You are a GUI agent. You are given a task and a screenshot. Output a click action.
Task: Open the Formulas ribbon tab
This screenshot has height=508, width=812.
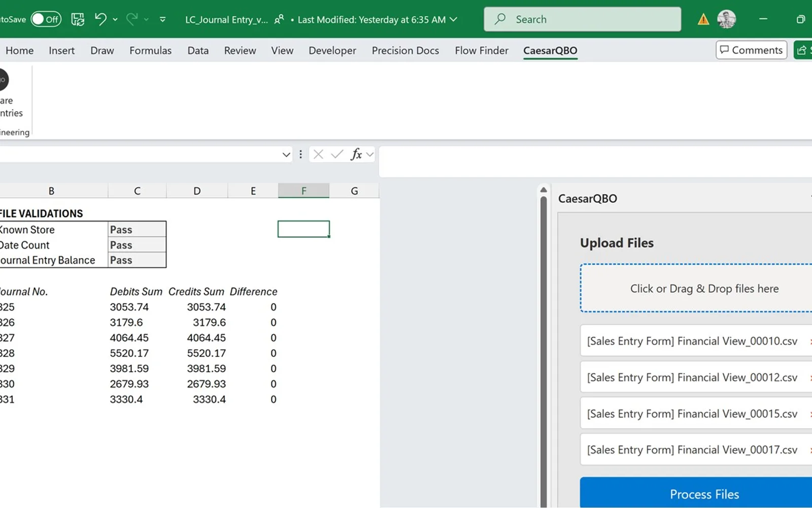tap(150, 50)
